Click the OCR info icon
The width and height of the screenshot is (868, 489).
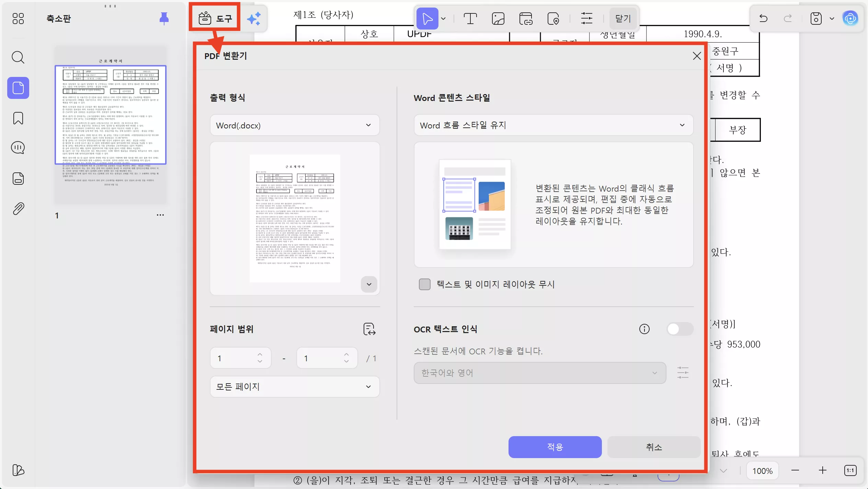pos(644,329)
